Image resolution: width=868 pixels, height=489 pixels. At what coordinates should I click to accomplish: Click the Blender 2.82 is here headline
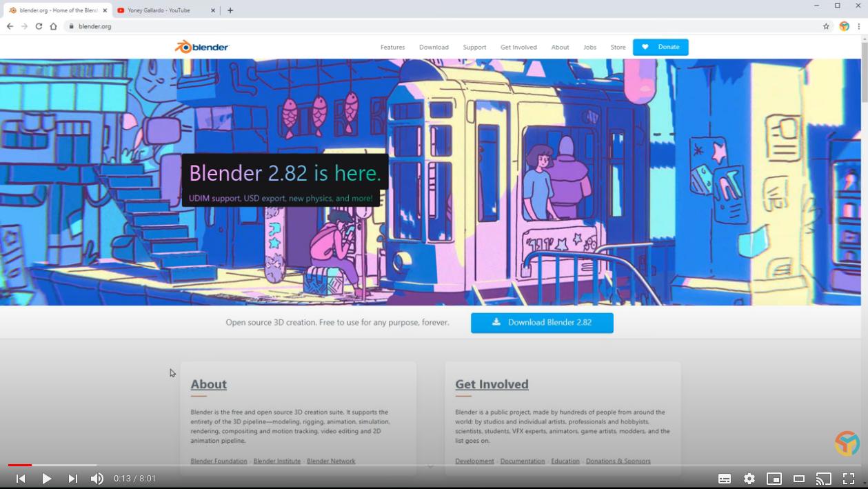click(285, 172)
